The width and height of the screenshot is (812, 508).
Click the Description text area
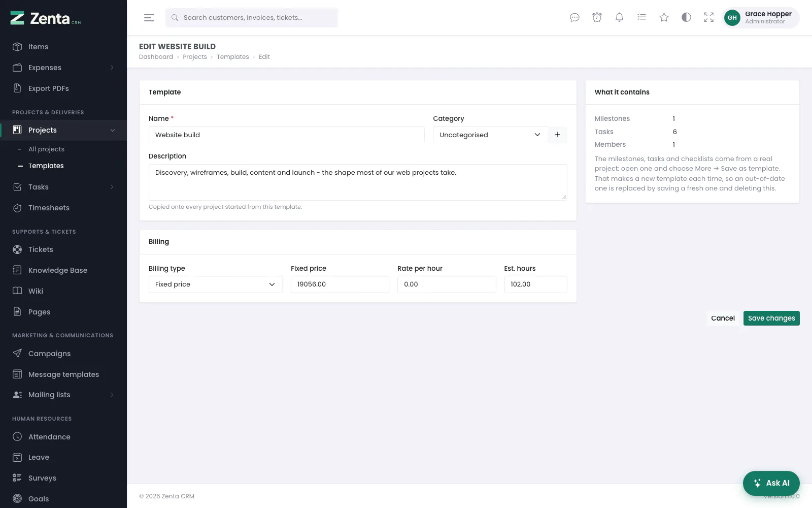358,182
